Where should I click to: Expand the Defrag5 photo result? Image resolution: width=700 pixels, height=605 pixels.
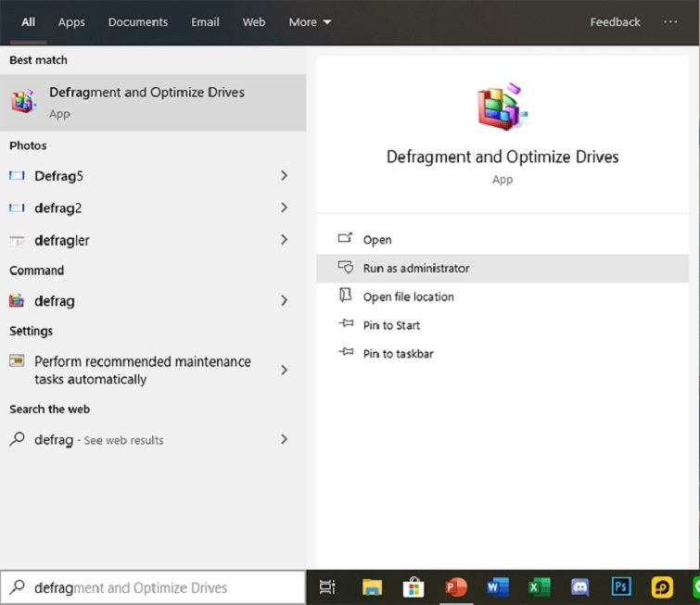pos(284,176)
